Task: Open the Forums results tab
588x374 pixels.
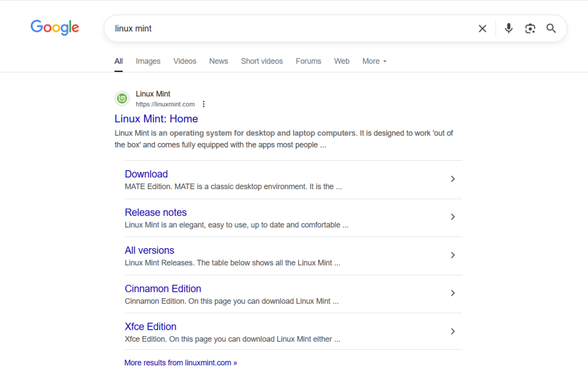Action: 308,61
